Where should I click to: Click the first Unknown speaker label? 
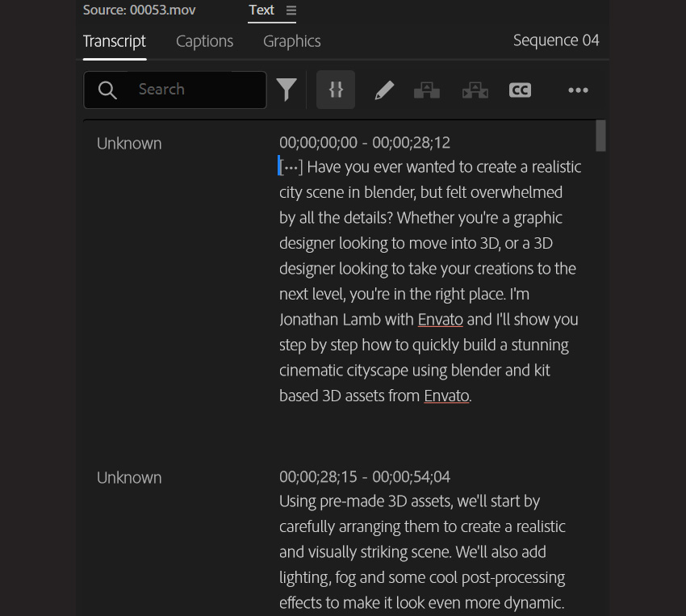129,144
